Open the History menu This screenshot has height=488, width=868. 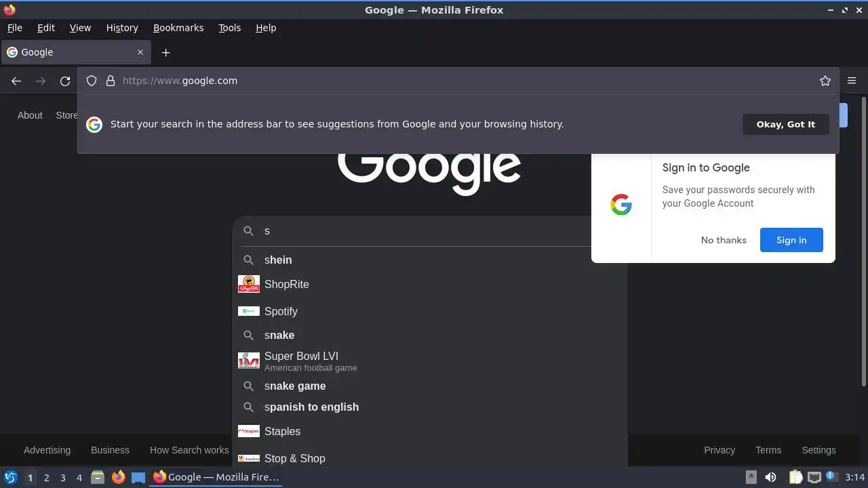coord(122,28)
